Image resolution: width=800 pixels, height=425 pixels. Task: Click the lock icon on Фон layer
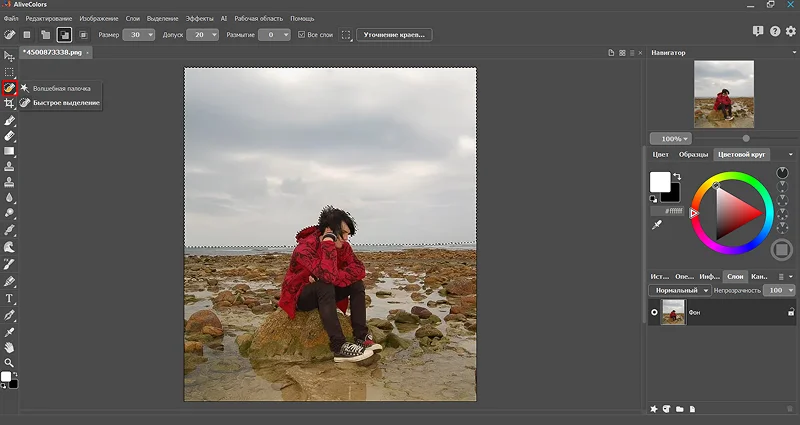click(791, 312)
